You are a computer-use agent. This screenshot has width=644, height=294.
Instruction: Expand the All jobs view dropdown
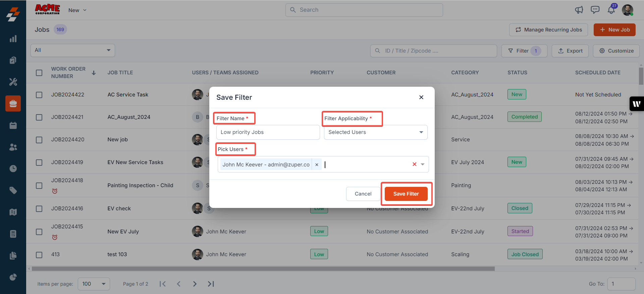click(73, 50)
